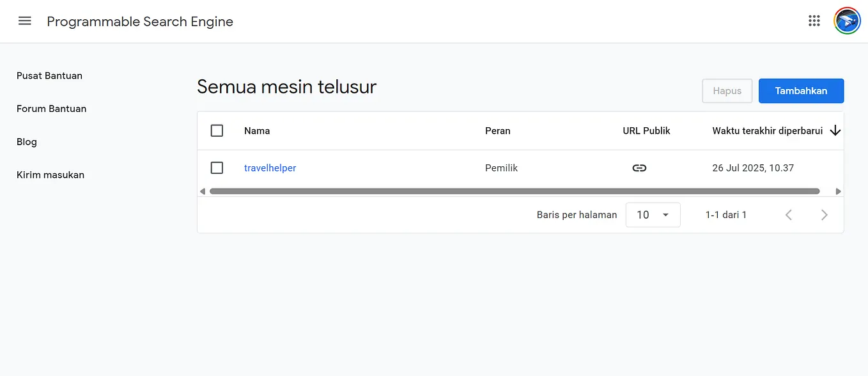Expand the rows-per-page selector showing 10
This screenshot has height=376, width=868.
(653, 215)
